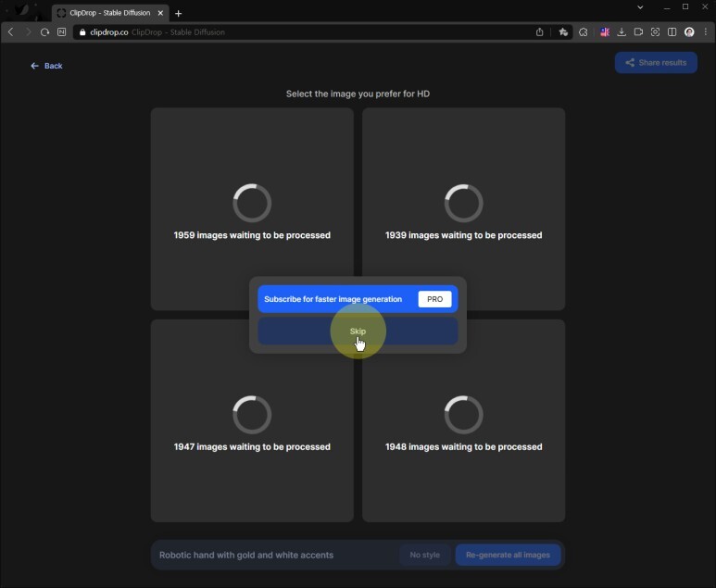Image resolution: width=716 pixels, height=588 pixels.
Task: Select the tile with 1939 images waiting
Action: [463, 209]
